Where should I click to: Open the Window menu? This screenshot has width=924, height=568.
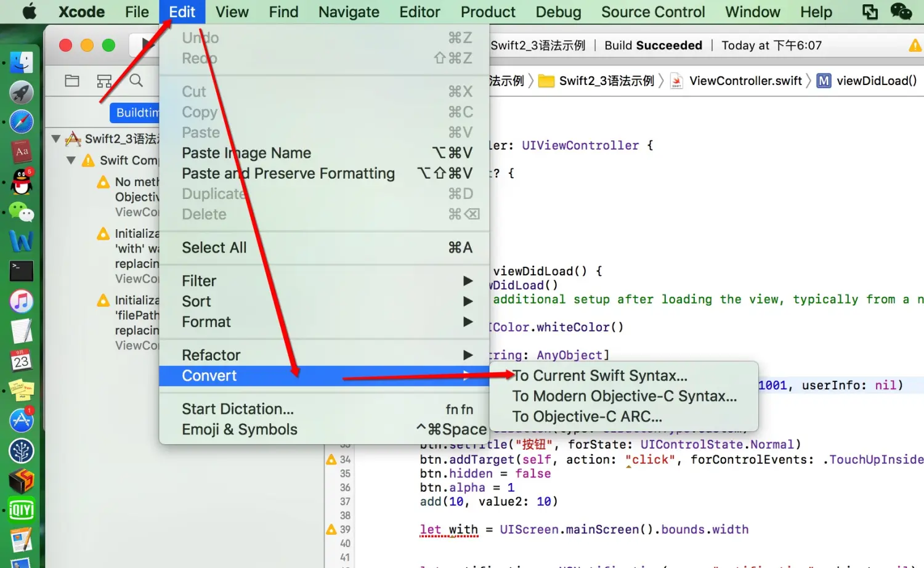753,12
